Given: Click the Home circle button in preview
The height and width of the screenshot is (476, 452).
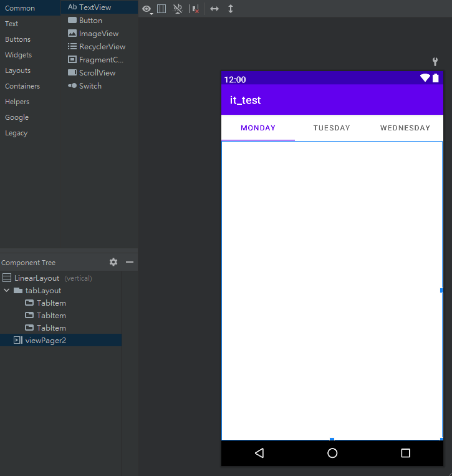Looking at the screenshot, I should [x=332, y=453].
